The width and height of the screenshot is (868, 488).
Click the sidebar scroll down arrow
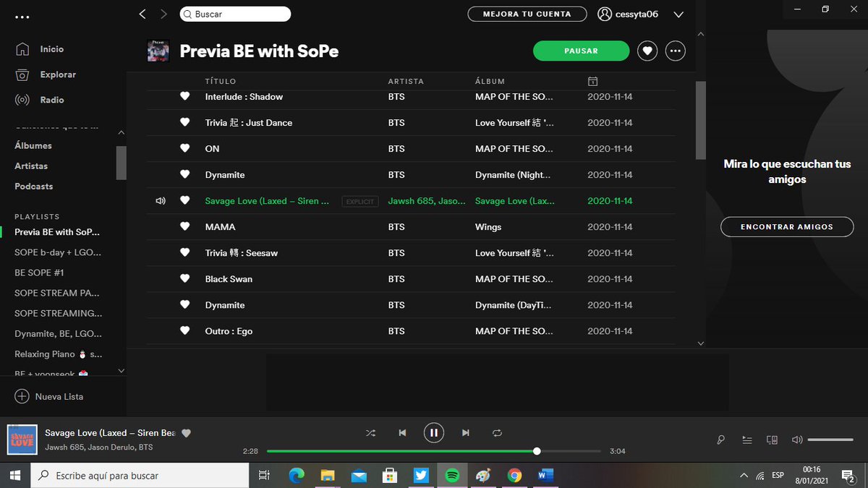point(121,371)
